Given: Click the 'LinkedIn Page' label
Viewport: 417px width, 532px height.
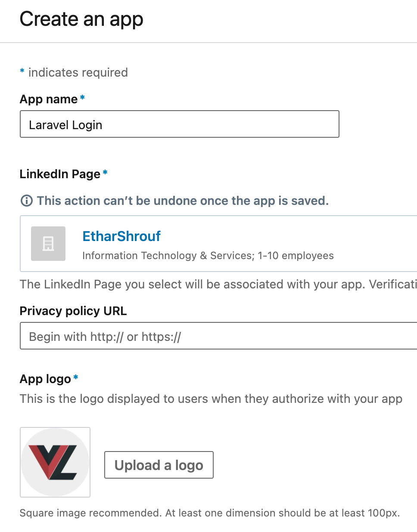Looking at the screenshot, I should tap(60, 174).
